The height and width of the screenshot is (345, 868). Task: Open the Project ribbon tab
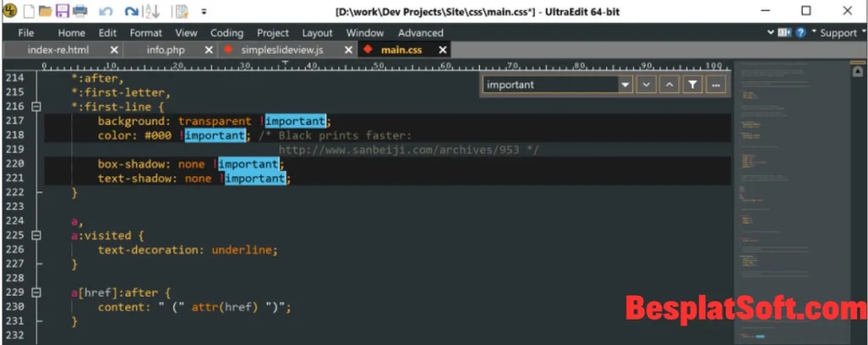273,33
